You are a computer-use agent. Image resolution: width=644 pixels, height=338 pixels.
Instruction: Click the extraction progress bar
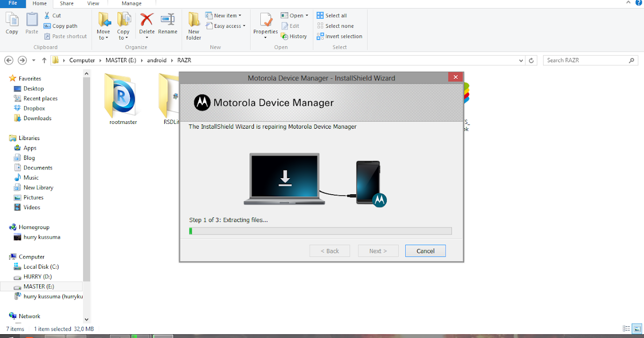coord(320,231)
